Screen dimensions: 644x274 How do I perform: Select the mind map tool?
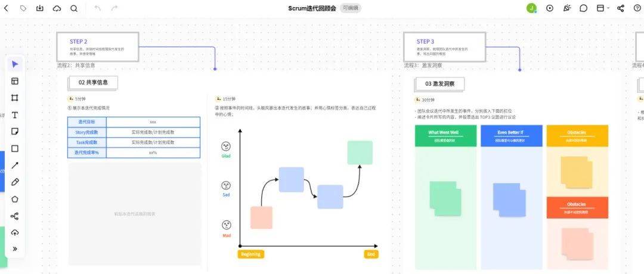coord(15,216)
